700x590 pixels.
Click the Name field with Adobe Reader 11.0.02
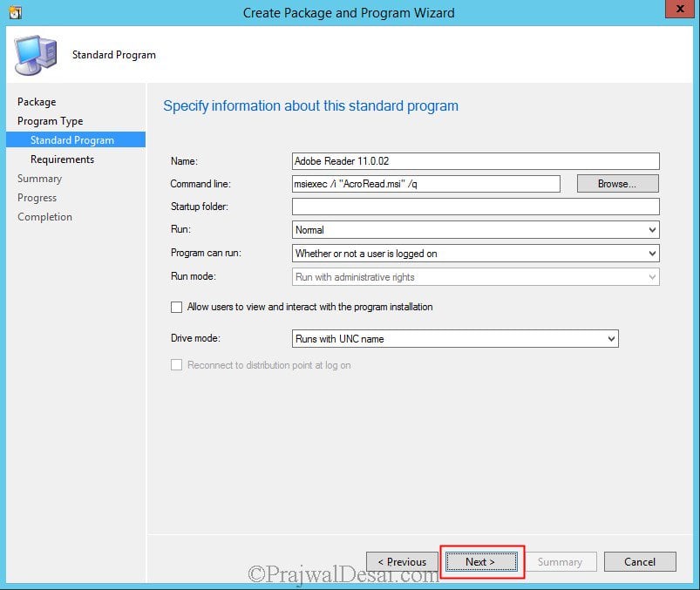pos(475,161)
